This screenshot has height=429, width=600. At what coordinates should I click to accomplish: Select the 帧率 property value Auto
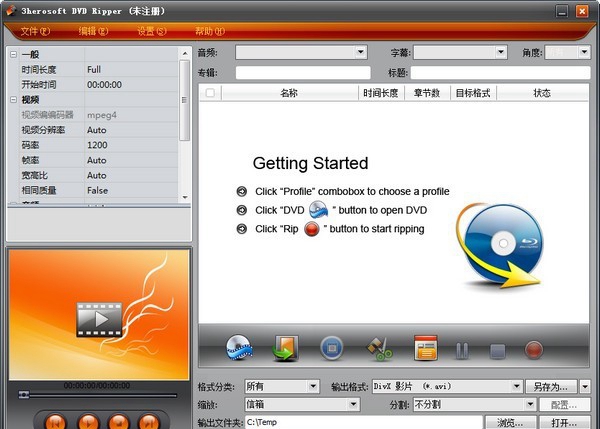click(131, 160)
